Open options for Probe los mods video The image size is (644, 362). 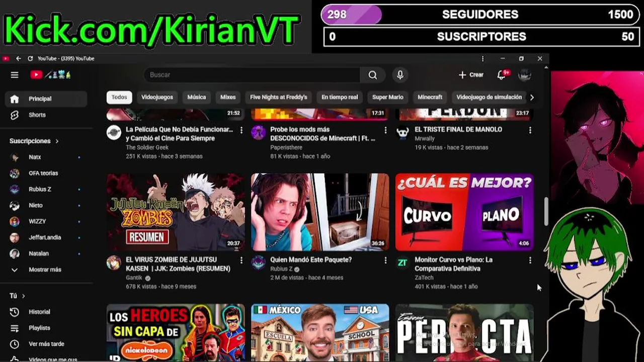click(x=386, y=130)
